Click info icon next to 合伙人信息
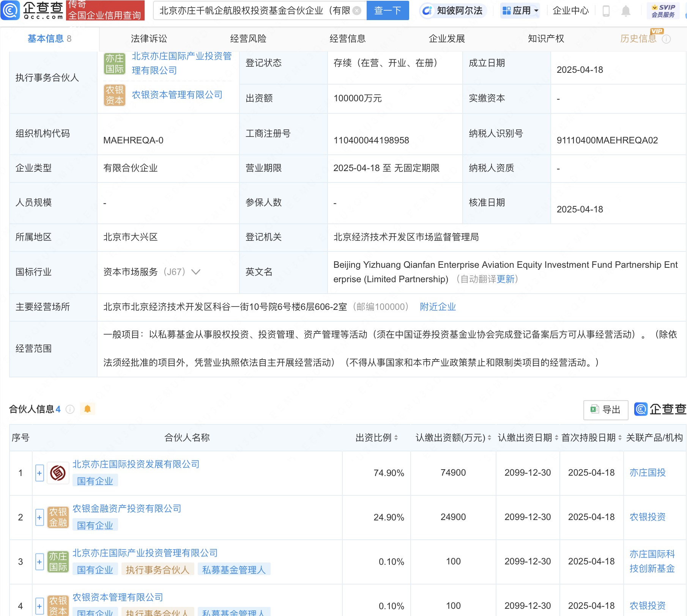The height and width of the screenshot is (616, 687). tap(70, 409)
